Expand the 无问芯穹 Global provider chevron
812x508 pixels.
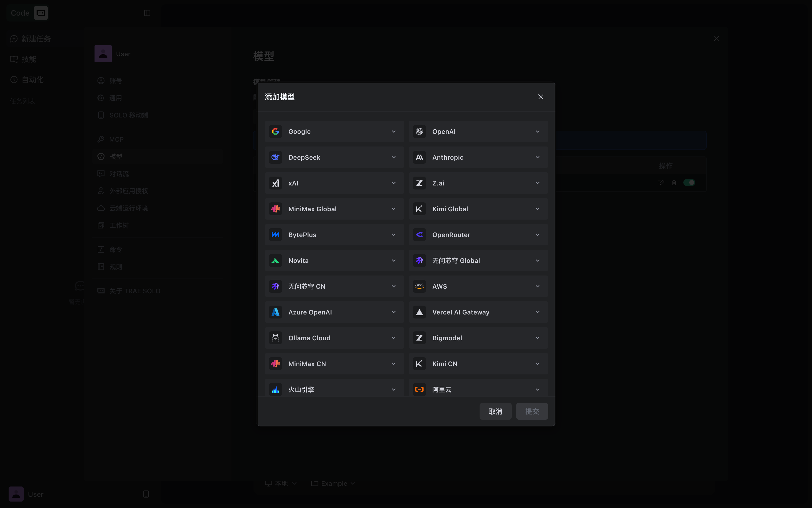click(x=538, y=261)
